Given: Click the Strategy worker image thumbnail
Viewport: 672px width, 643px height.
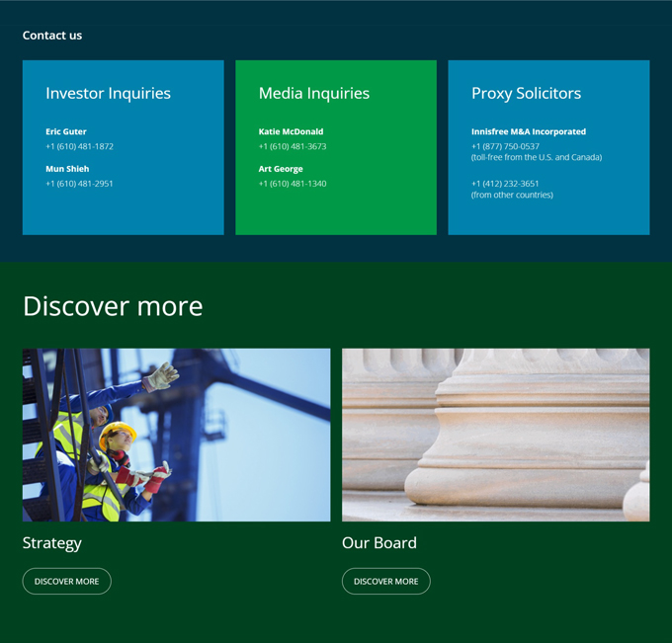Looking at the screenshot, I should pyautogui.click(x=176, y=435).
